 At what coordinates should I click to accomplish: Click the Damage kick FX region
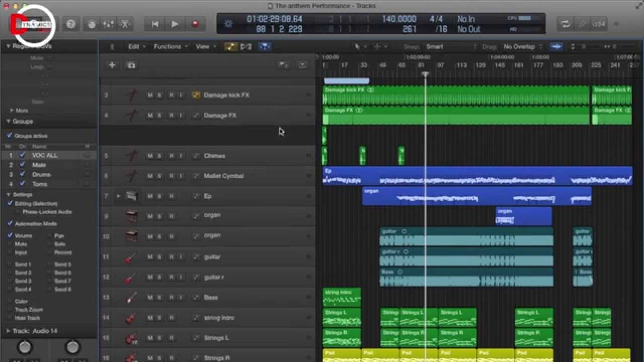[456, 95]
